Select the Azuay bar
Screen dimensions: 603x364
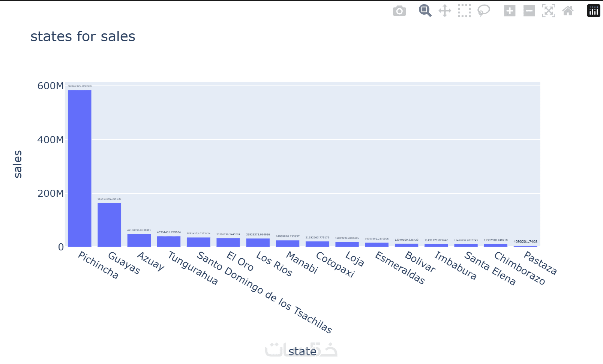[x=139, y=240]
